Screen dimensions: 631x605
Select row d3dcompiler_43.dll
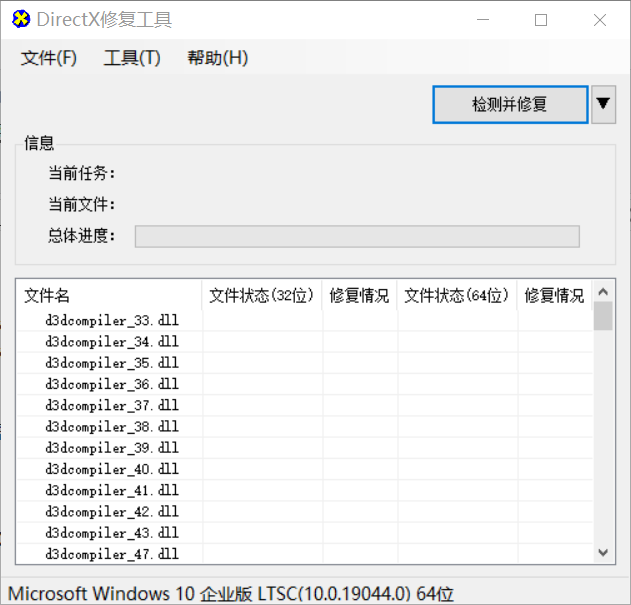coord(305,533)
